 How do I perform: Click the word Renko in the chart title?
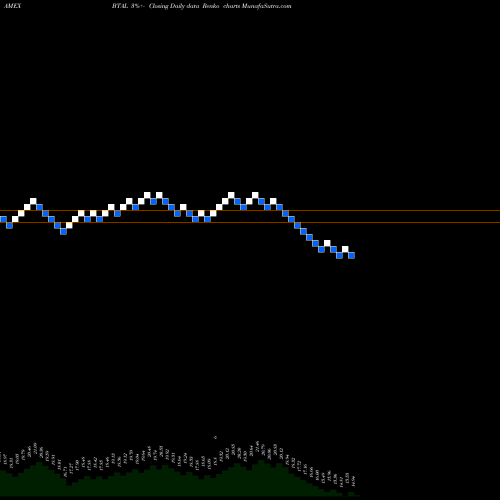coord(211,6)
